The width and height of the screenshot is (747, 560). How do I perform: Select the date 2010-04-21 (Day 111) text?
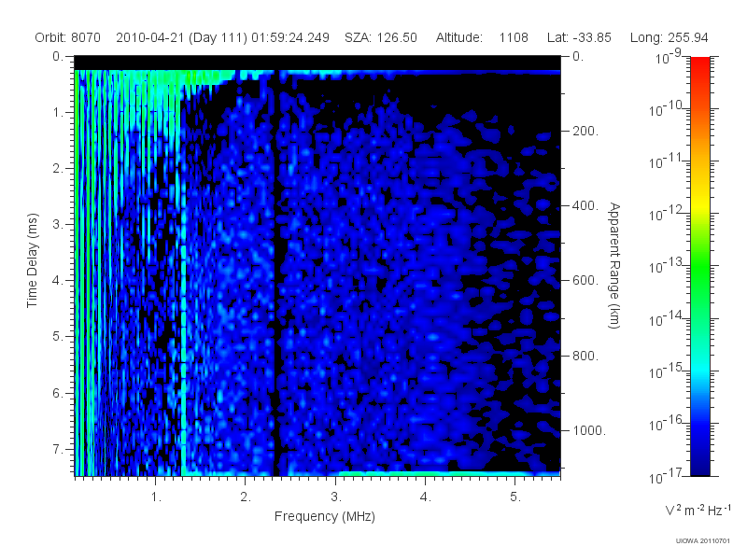pyautogui.click(x=181, y=37)
